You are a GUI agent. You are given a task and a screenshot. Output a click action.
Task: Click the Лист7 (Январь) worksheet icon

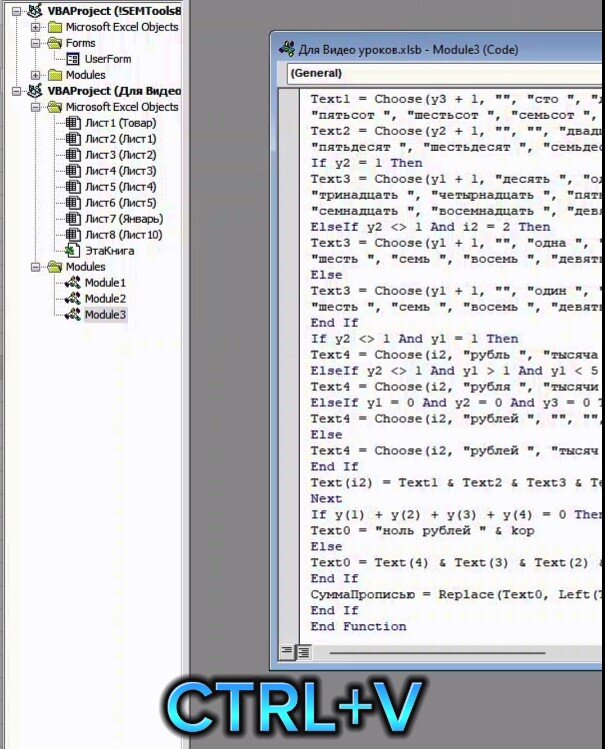(x=73, y=219)
